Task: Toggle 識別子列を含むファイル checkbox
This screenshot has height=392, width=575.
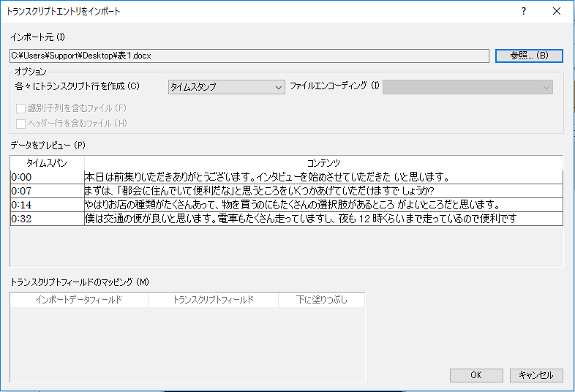Action: coord(21,109)
